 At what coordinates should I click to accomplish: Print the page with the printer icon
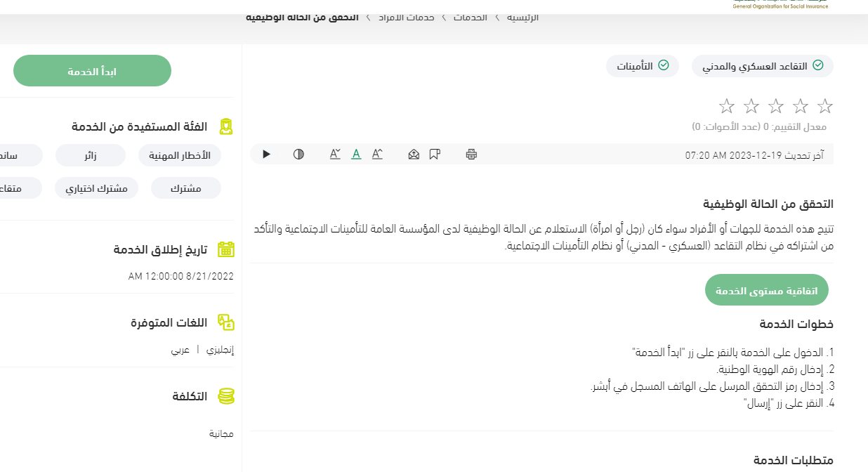coord(471,154)
